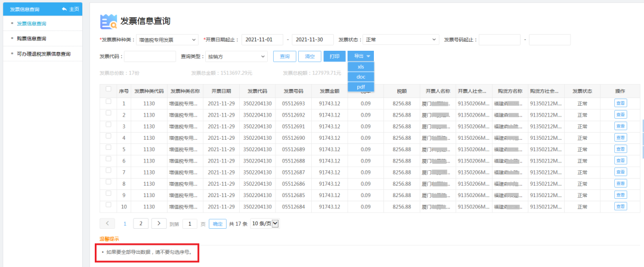Viewport: 644px width, 267px height.
Task: Click the 开票人名称 column header
Action: click(x=438, y=91)
